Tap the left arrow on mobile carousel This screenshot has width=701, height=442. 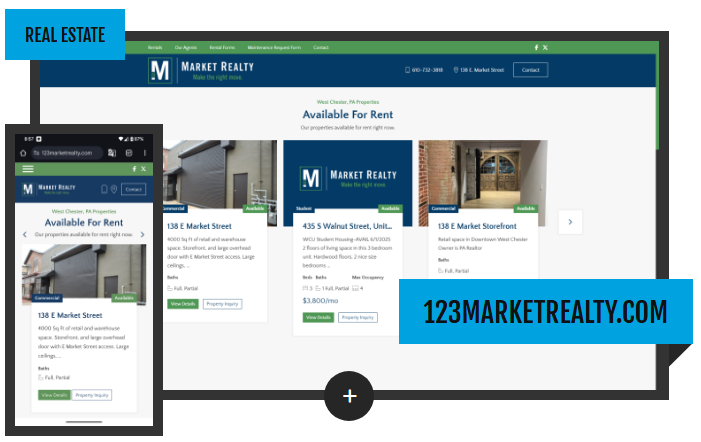coord(25,234)
